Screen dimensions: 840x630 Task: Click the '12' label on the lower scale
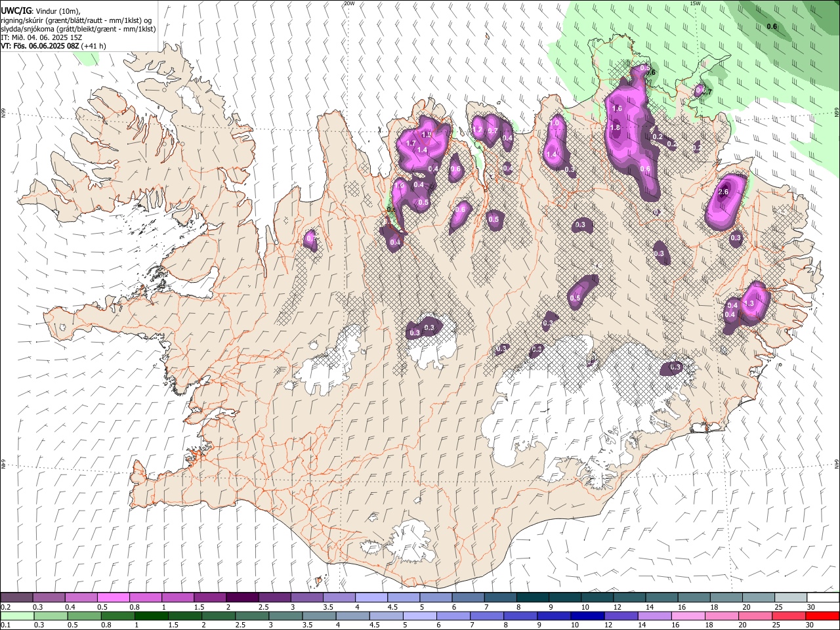point(610,626)
